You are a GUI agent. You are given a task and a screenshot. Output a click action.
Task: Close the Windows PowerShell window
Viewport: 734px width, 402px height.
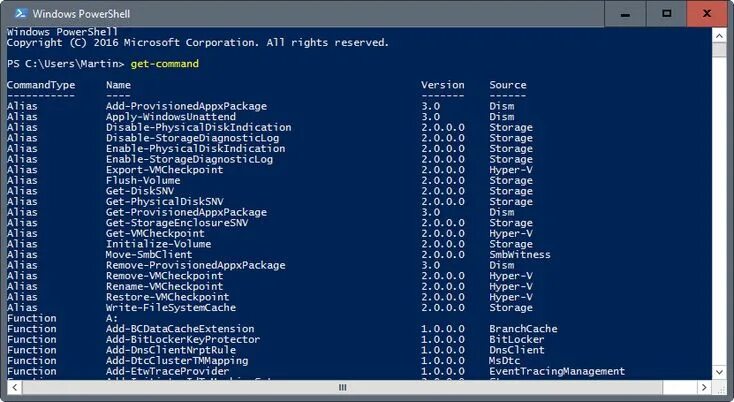click(707, 14)
